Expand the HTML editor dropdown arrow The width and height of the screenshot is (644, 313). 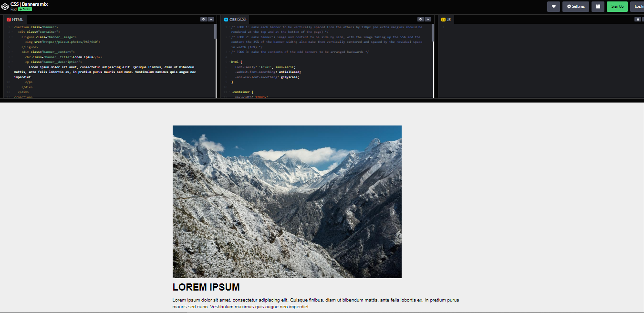coord(211,20)
